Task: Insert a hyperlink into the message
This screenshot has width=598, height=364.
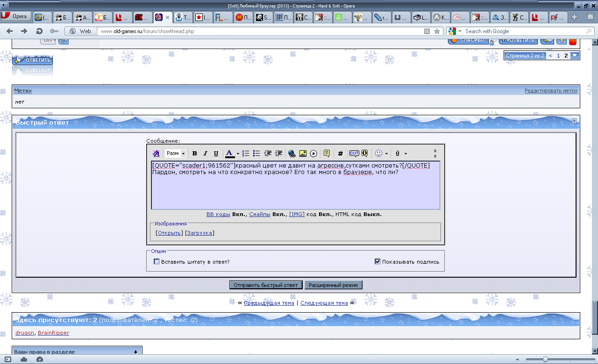Action: 292,154
